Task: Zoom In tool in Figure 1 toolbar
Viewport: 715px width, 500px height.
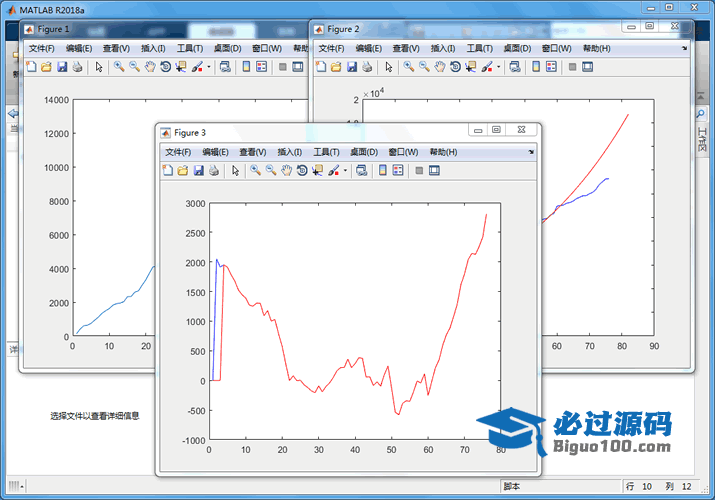Action: pyautogui.click(x=119, y=67)
